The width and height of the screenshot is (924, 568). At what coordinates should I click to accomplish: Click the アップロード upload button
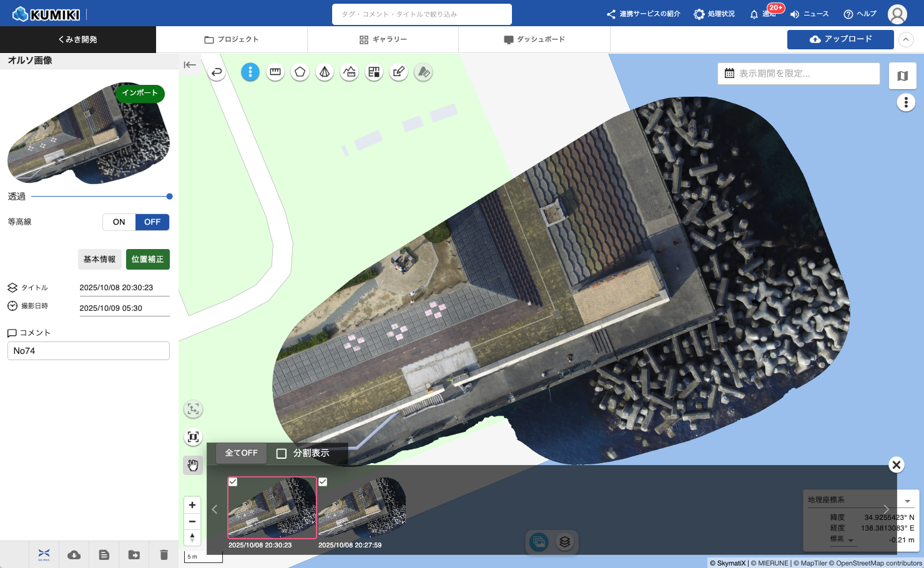(x=840, y=39)
